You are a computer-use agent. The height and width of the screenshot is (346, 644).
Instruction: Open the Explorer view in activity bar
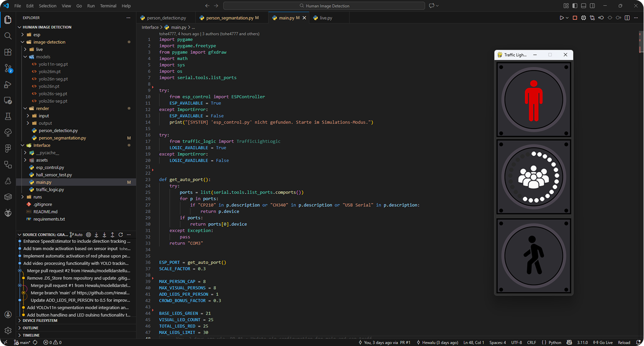pos(8,20)
